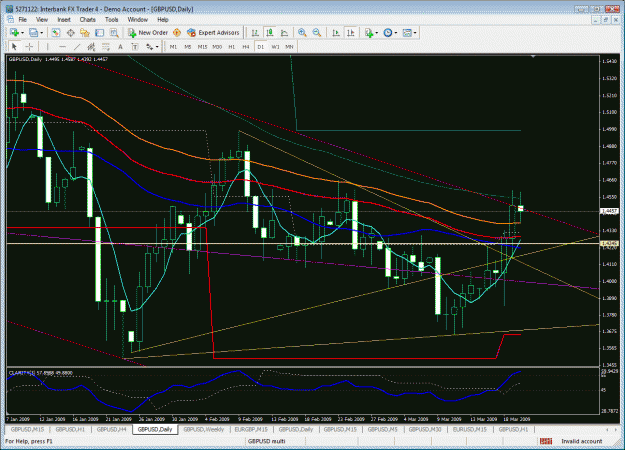Switch chart to bar chart style
The width and height of the screenshot is (625, 450).
[255, 33]
